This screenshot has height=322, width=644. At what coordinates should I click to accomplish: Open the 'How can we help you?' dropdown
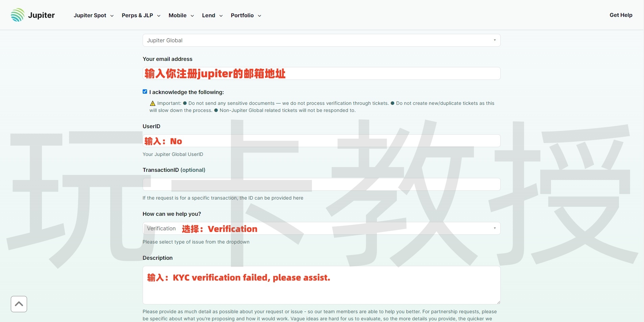(321, 228)
